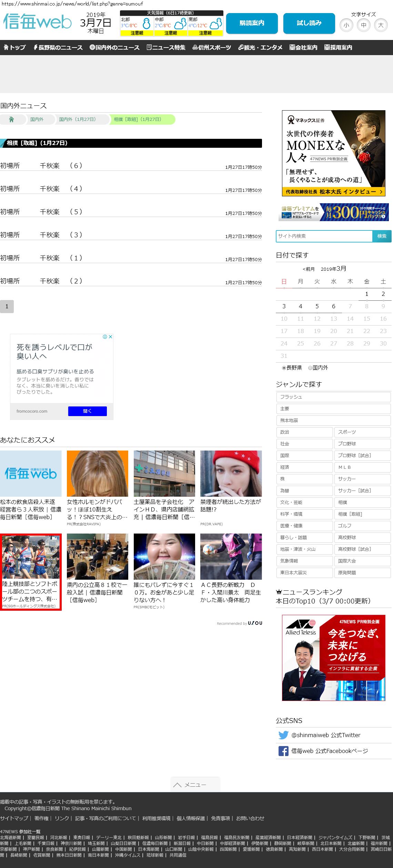Open the runners thumbnail article

click(31, 556)
